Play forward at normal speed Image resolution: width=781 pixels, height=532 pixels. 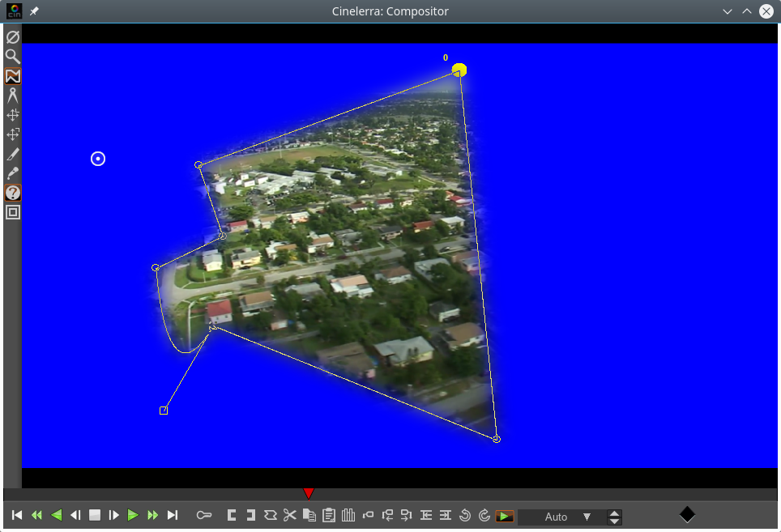click(x=133, y=515)
